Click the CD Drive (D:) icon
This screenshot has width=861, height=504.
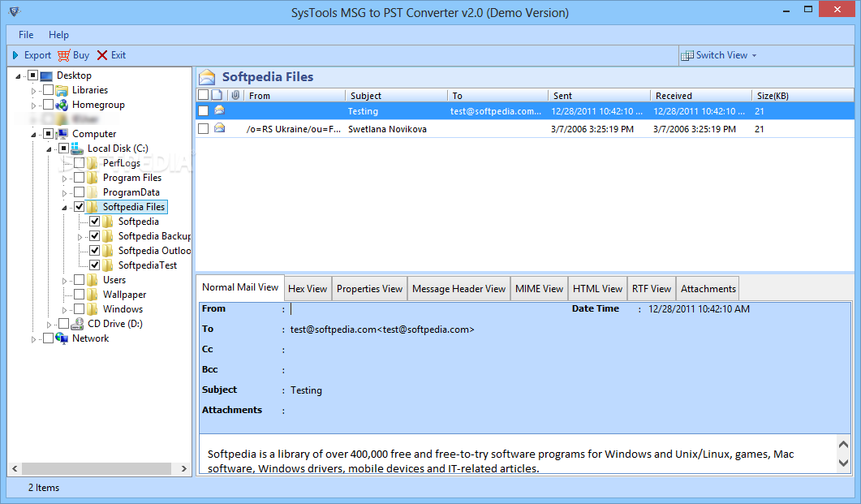[77, 324]
